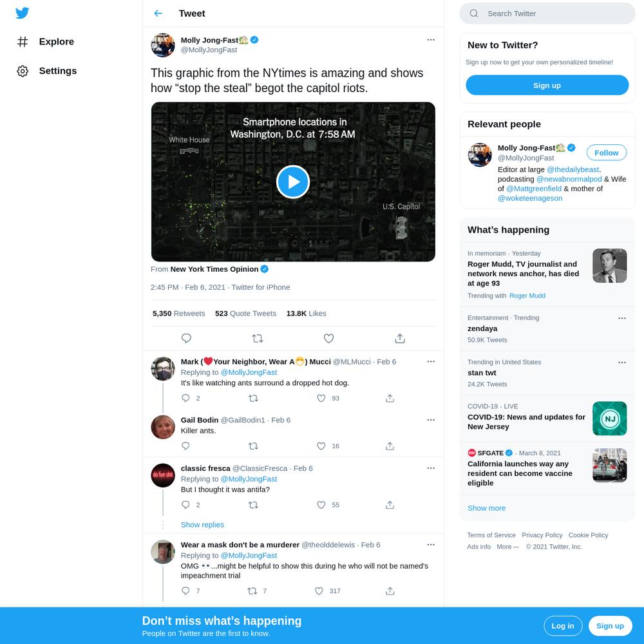The width and height of the screenshot is (644, 644).
Task: Expand Show replies under classic fresca
Action: click(202, 524)
